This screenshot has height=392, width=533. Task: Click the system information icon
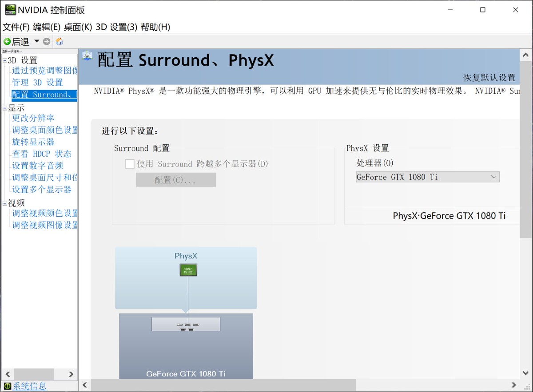[x=7, y=386]
